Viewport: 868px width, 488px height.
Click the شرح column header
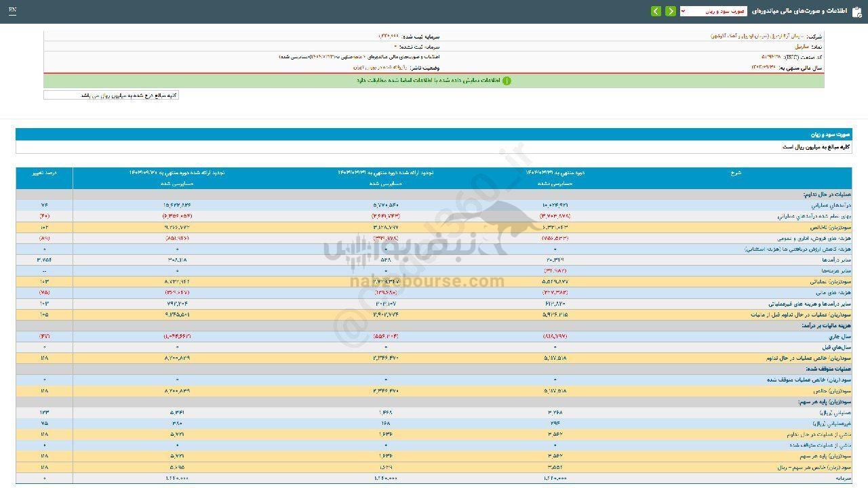coord(736,173)
